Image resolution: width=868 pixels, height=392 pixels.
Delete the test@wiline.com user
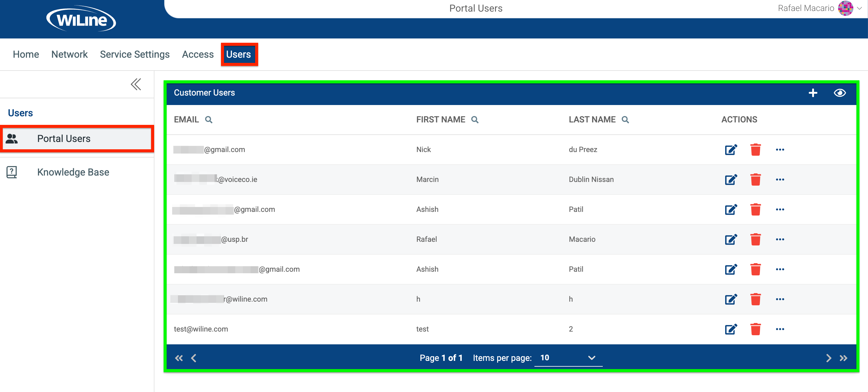point(756,329)
